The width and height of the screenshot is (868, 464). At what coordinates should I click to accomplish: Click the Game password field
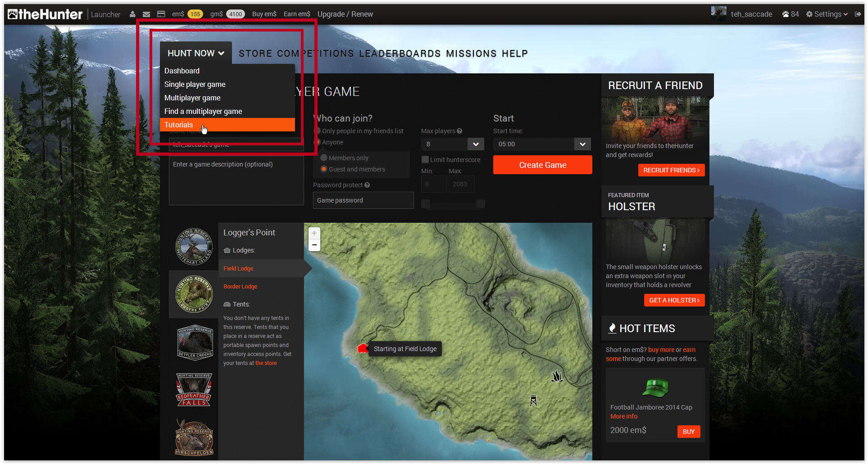tap(364, 200)
